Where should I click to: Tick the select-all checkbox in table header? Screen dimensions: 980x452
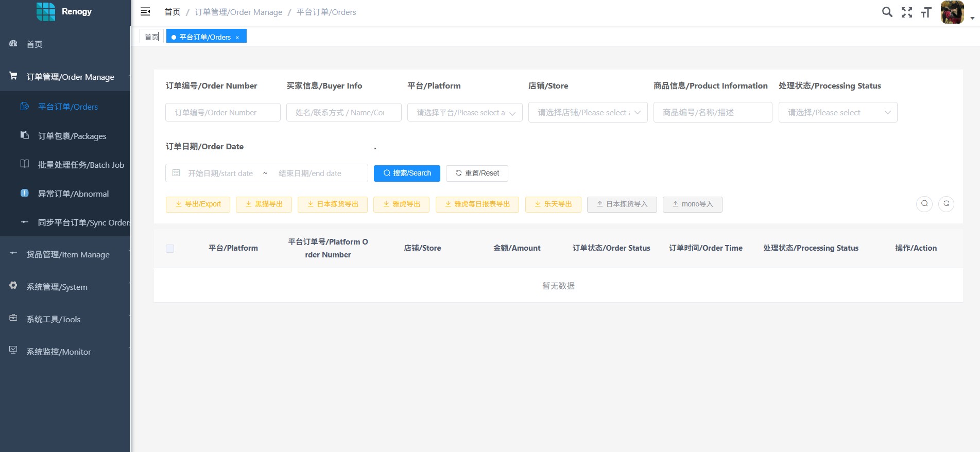(x=170, y=249)
